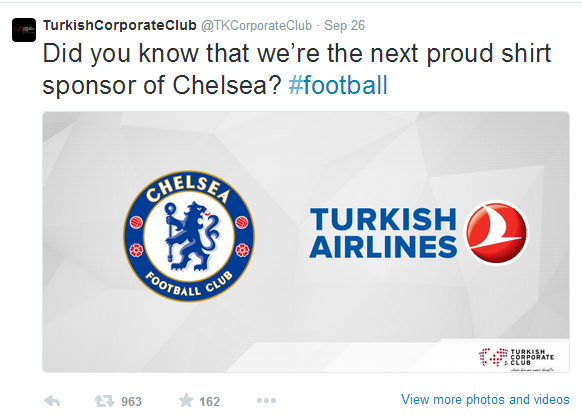Click View more photos and videos

pyautogui.click(x=485, y=399)
